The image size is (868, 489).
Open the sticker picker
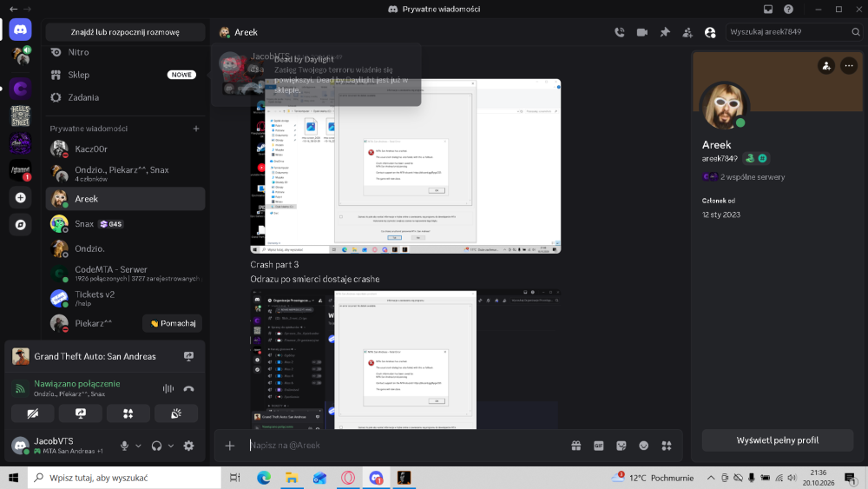tap(621, 446)
